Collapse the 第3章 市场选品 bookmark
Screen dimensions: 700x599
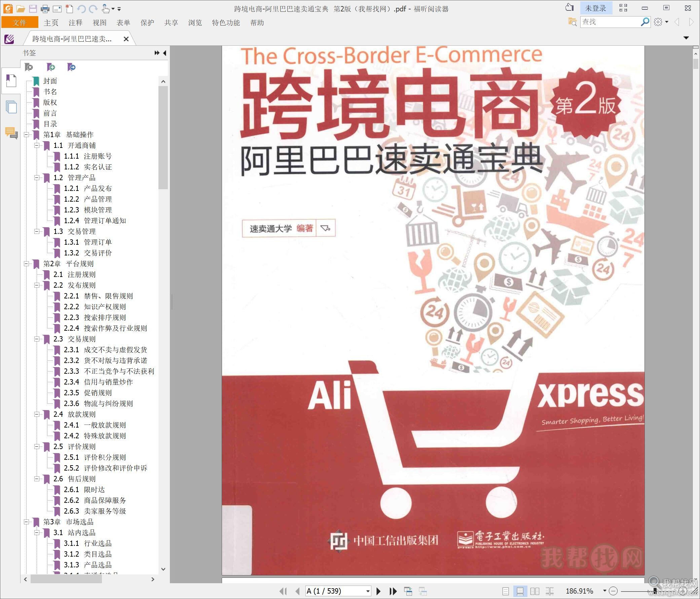26,522
